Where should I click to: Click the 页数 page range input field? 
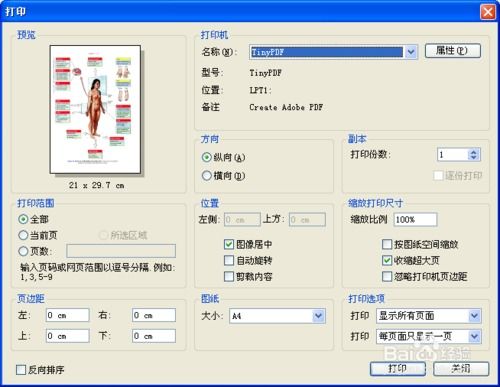click(121, 251)
